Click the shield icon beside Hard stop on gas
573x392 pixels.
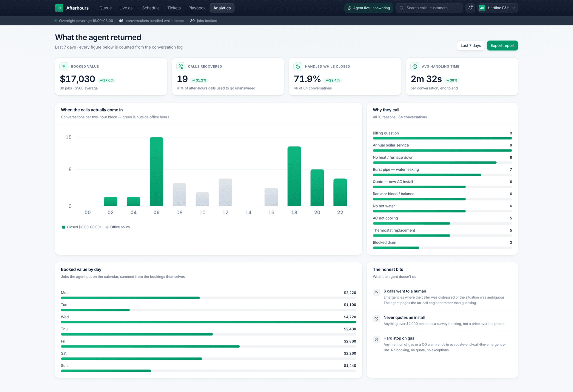(376, 339)
